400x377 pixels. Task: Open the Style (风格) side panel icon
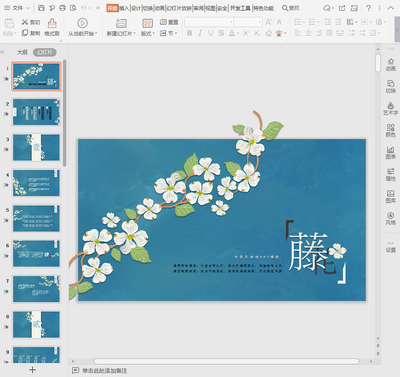[x=391, y=215]
